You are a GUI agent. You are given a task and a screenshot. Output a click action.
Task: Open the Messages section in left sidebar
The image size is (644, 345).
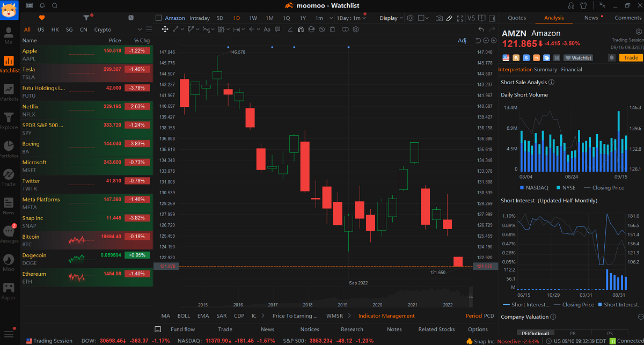[9, 234]
